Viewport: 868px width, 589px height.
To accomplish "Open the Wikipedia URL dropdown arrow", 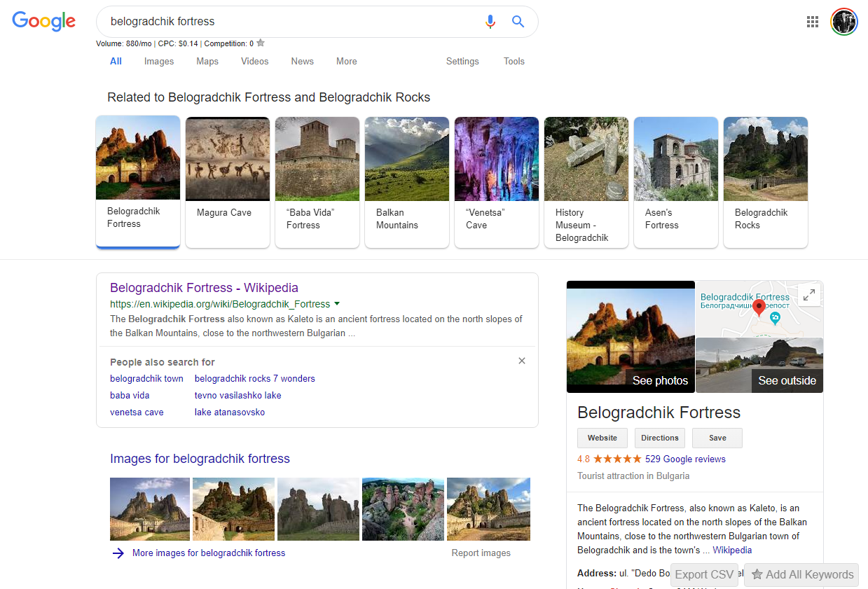I will pyautogui.click(x=337, y=304).
